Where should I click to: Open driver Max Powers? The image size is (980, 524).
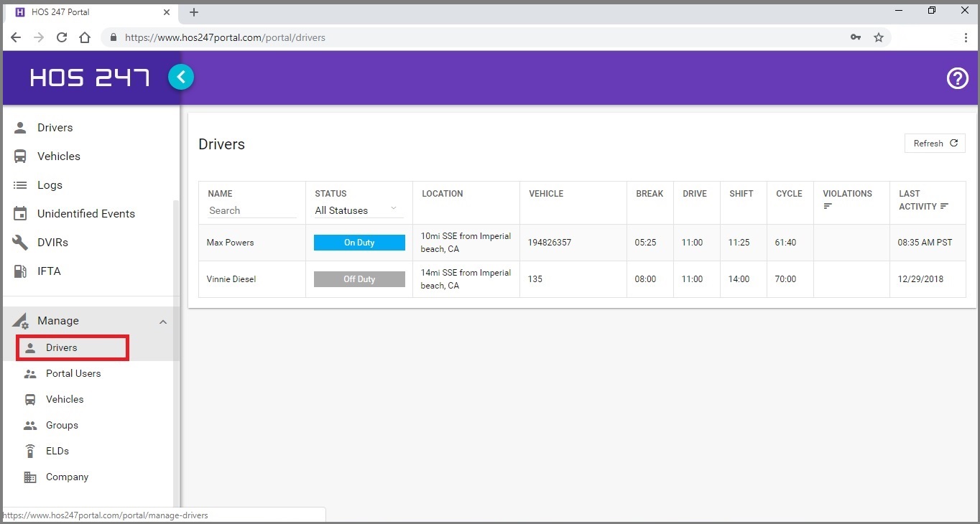coord(230,243)
